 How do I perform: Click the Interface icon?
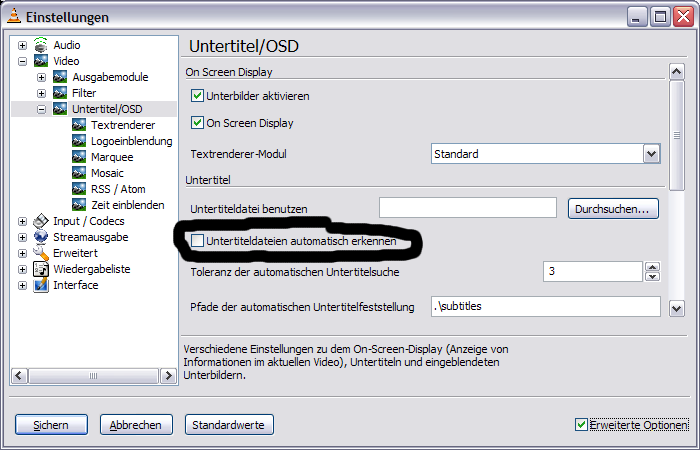click(x=41, y=285)
